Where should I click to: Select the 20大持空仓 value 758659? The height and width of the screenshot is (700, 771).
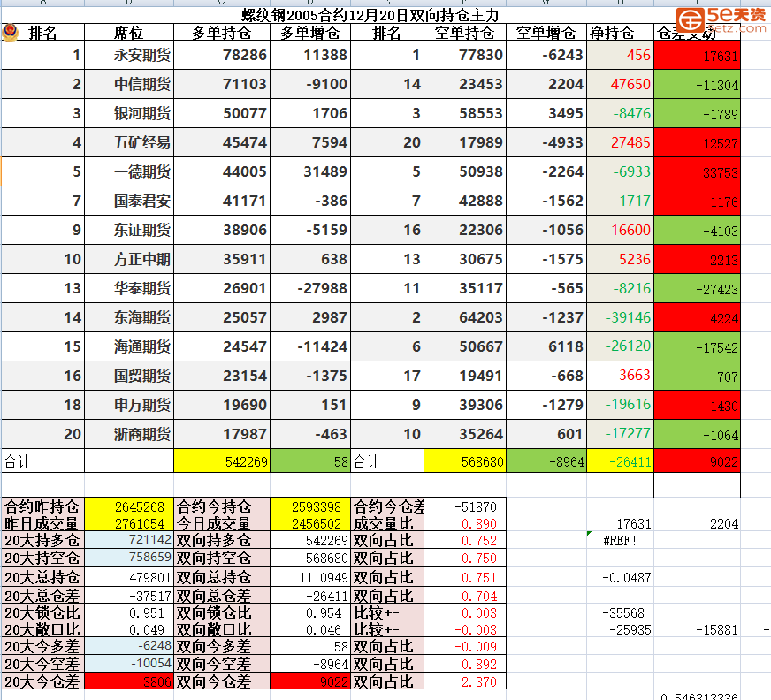(x=129, y=558)
